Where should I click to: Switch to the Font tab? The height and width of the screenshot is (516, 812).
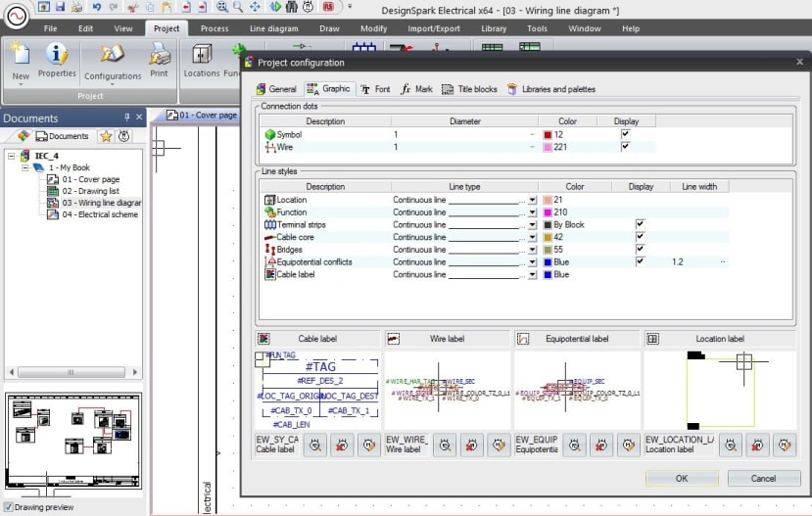click(376, 89)
